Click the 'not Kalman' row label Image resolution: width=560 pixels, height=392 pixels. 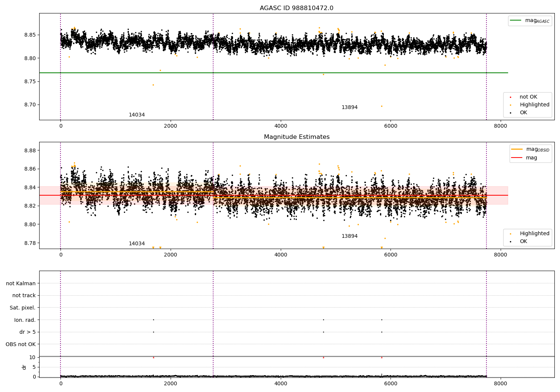(21, 283)
